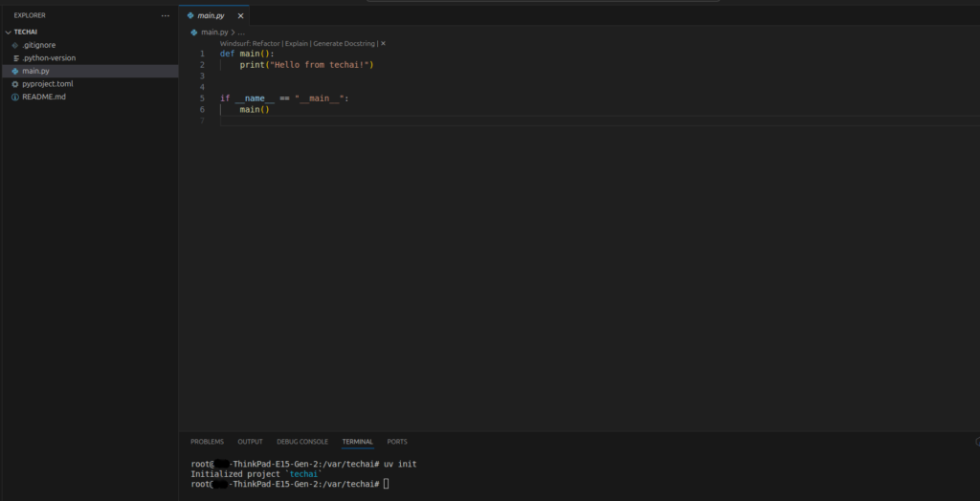Open the README.md file
The image size is (980, 501).
click(44, 97)
